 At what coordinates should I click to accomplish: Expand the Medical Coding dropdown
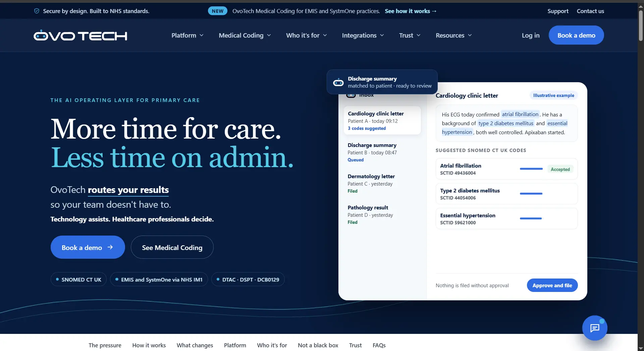tap(245, 35)
